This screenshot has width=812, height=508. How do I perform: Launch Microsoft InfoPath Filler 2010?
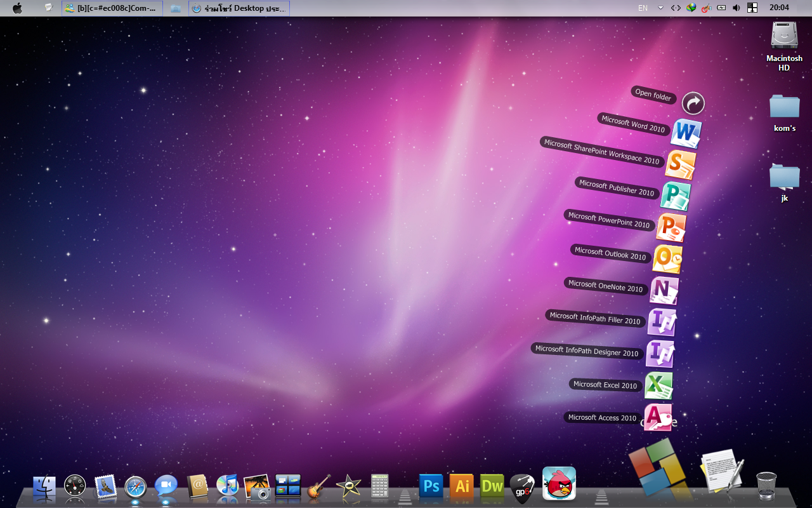[661, 322]
